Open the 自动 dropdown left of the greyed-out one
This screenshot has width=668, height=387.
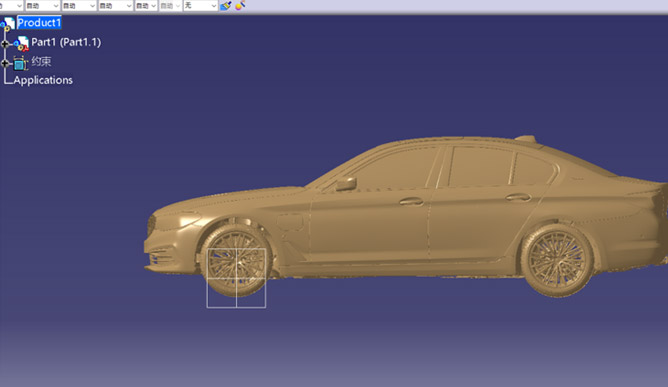tap(146, 6)
